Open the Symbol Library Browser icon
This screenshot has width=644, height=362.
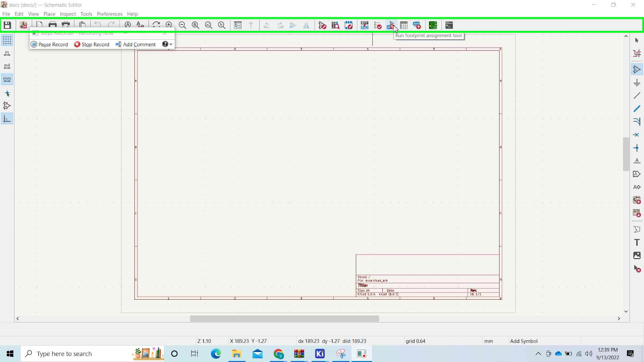(335, 25)
